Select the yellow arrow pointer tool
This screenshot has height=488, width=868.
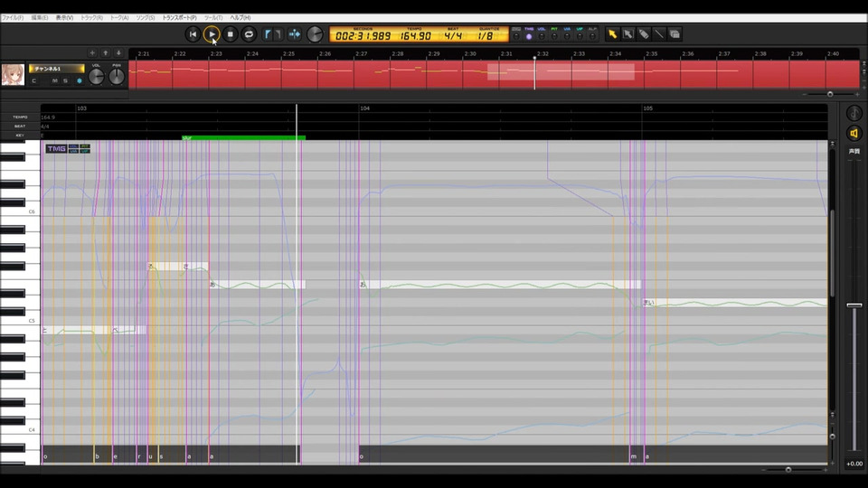pyautogui.click(x=612, y=34)
